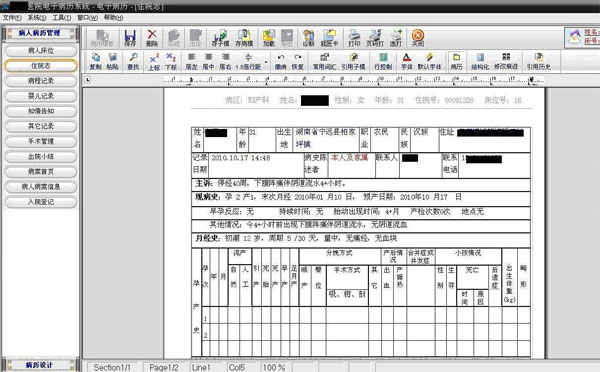Toggle 上标 superscript formatting

[x=154, y=62]
